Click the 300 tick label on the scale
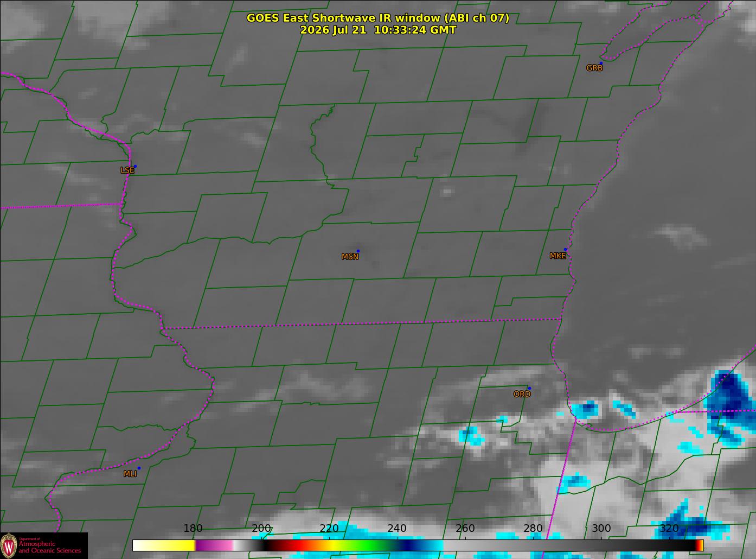The height and width of the screenshot is (559, 756). [x=601, y=529]
